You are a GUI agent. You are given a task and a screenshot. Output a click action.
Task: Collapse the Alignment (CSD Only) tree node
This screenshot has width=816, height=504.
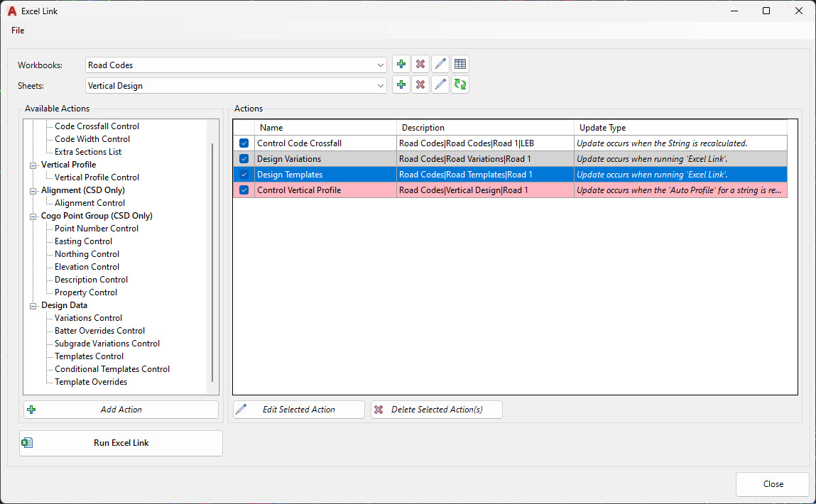tap(33, 190)
